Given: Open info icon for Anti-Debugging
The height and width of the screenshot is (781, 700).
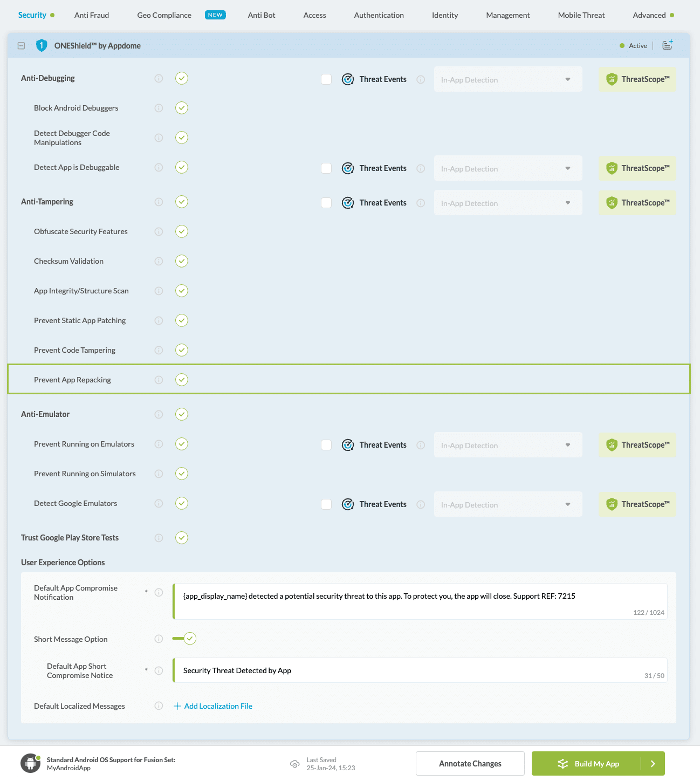Looking at the screenshot, I should pyautogui.click(x=159, y=78).
